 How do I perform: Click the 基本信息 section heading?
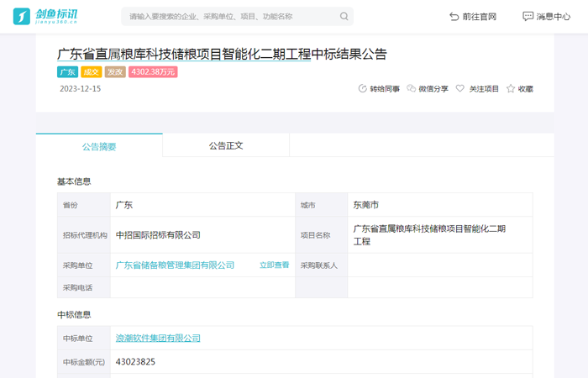(74, 181)
